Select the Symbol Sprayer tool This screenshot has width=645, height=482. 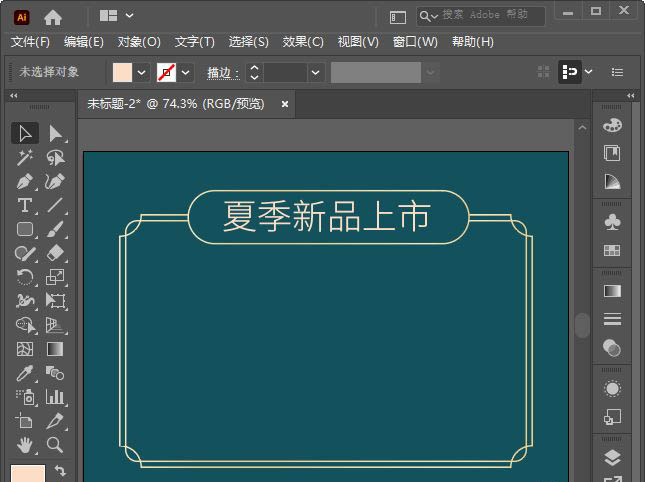[25, 397]
